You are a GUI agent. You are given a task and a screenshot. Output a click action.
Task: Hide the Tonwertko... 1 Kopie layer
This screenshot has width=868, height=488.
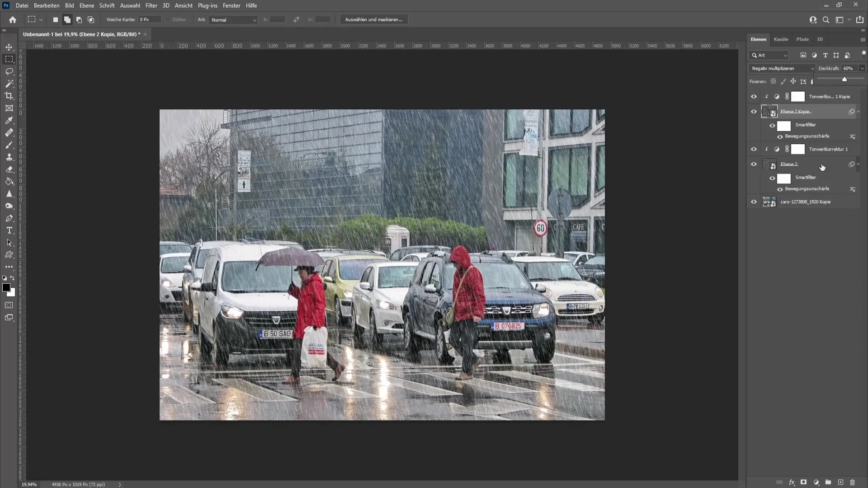(x=754, y=97)
